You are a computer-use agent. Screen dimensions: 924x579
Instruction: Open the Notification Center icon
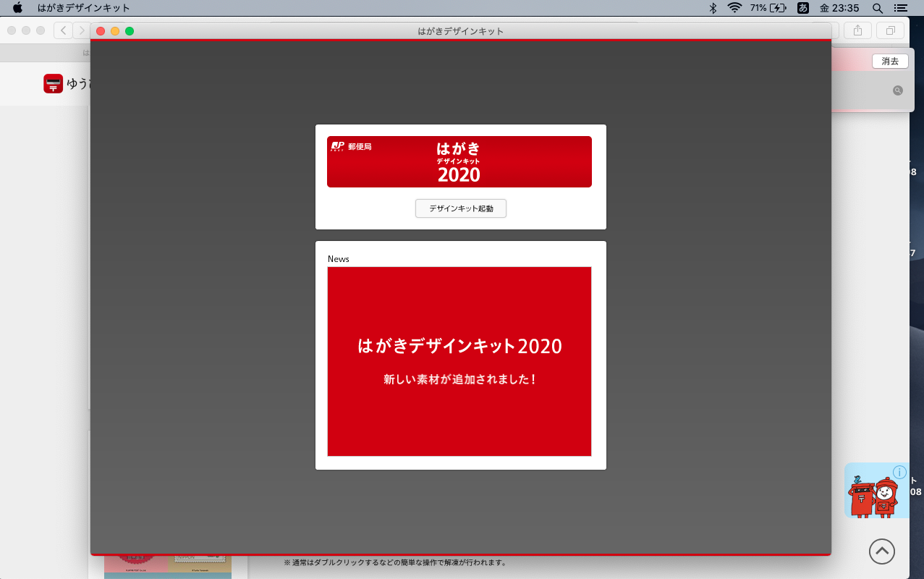tap(900, 8)
